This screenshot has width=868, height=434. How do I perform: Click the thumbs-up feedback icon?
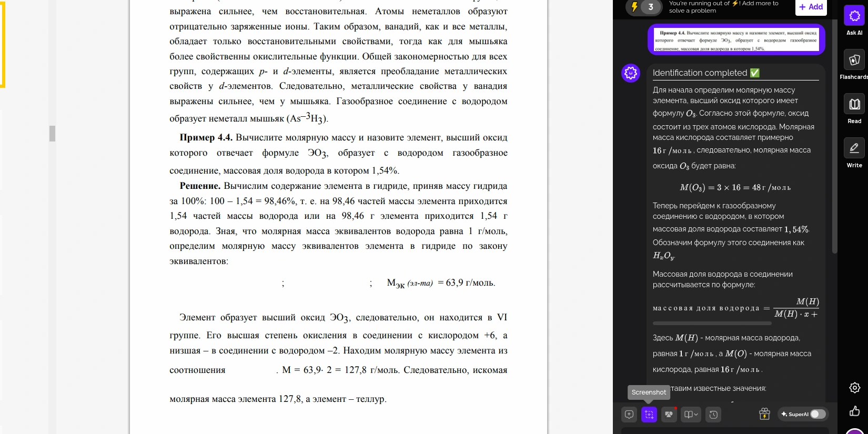pos(855,411)
